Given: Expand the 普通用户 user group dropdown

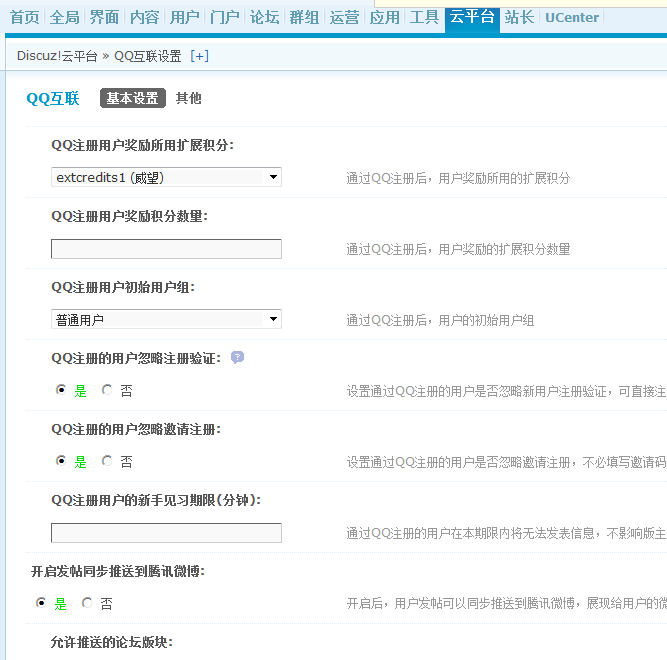Looking at the screenshot, I should [166, 320].
